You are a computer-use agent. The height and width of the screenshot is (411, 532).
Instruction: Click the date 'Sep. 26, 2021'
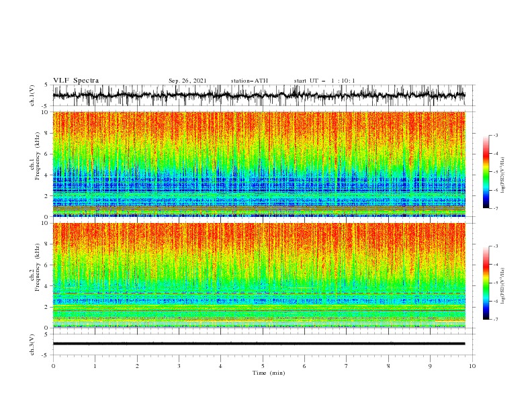coord(187,81)
